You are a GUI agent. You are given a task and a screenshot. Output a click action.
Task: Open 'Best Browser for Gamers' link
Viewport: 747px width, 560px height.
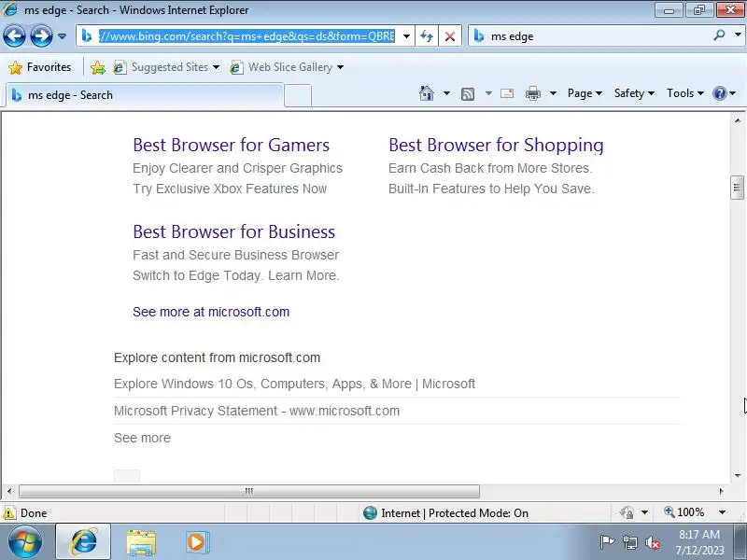[231, 145]
